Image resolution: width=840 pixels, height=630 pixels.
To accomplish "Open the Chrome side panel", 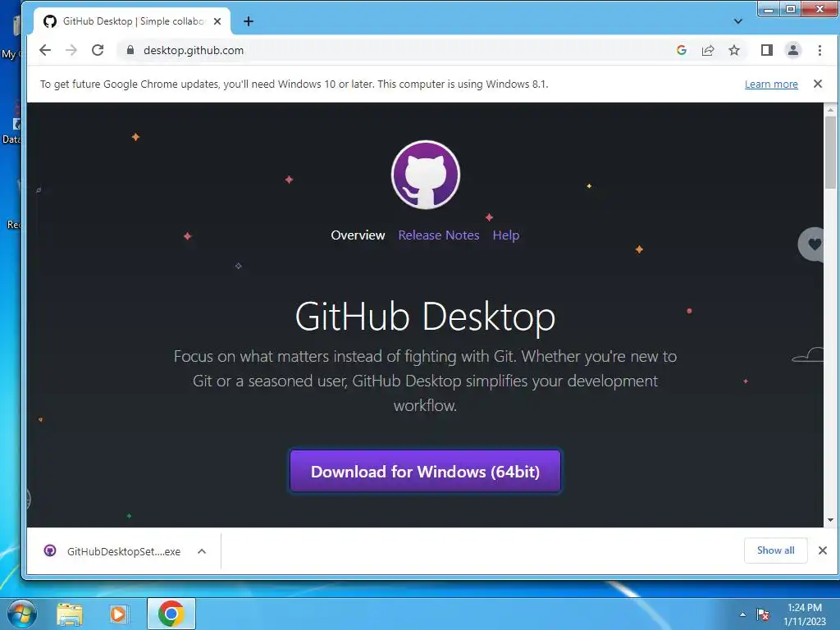I will pos(767,50).
